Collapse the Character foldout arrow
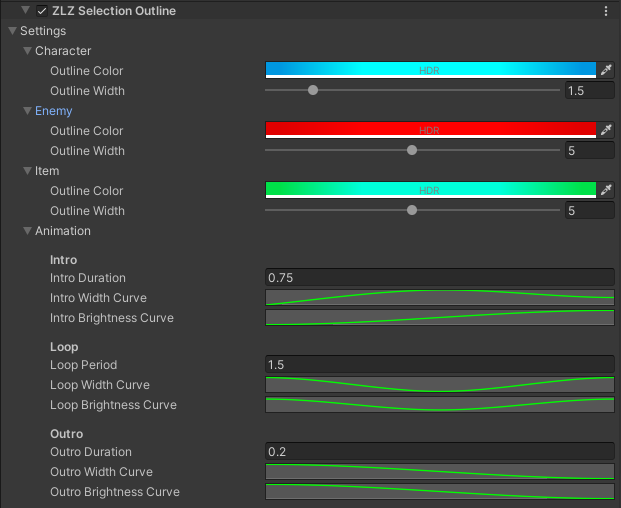 click(x=27, y=51)
